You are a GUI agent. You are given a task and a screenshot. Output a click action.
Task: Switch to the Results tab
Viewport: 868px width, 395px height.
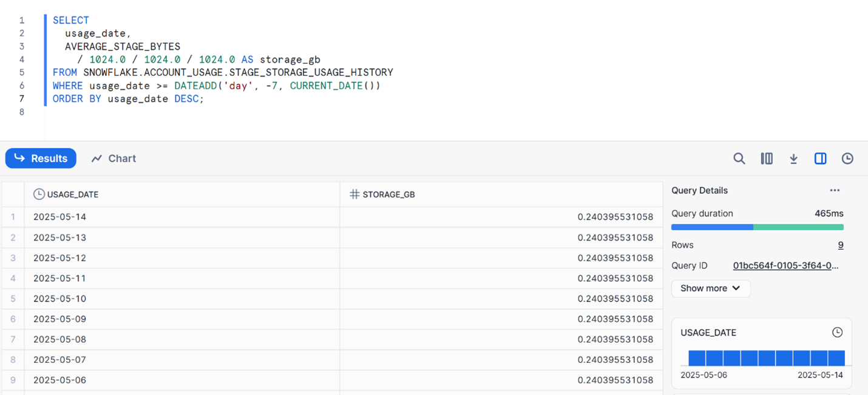pyautogui.click(x=41, y=159)
